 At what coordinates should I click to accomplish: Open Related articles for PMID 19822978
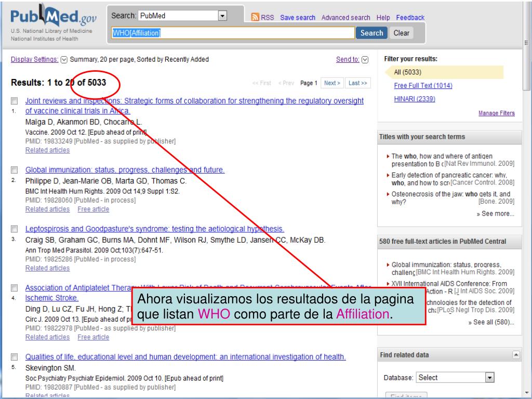[47, 337]
